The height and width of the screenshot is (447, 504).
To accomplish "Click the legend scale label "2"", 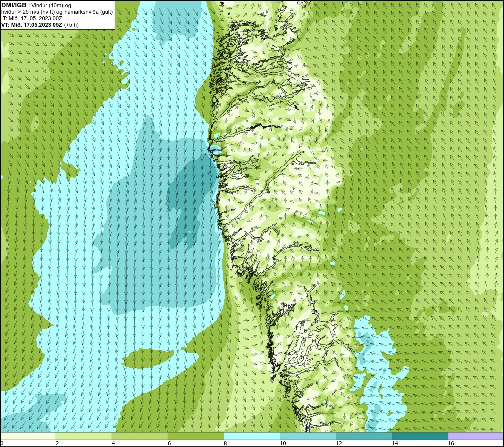I will (x=57, y=443).
